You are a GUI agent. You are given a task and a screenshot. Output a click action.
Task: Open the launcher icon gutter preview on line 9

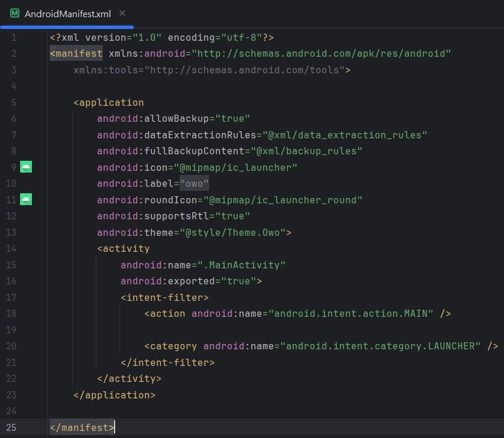(x=26, y=167)
